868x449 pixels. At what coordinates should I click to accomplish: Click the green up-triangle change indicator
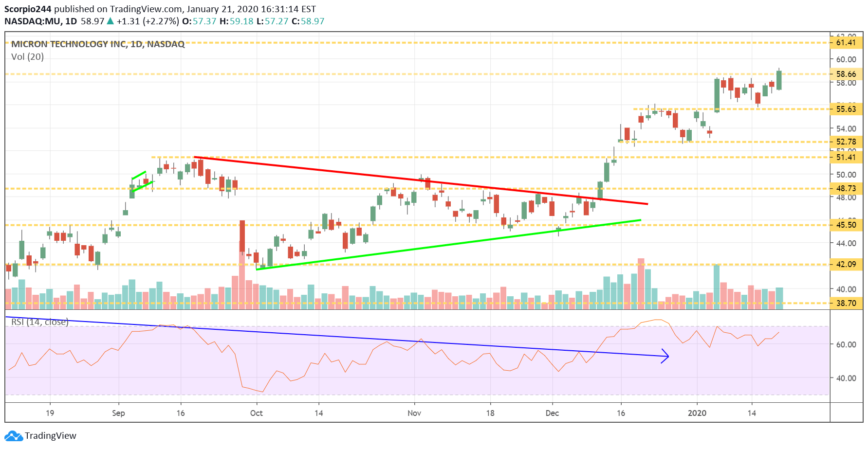111,21
